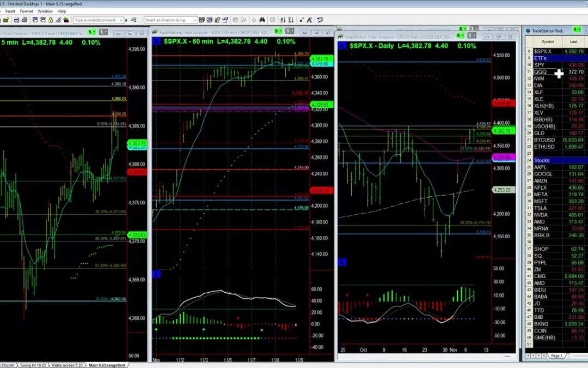Open the gray I interval link on 5 min chart

[x=103, y=32]
